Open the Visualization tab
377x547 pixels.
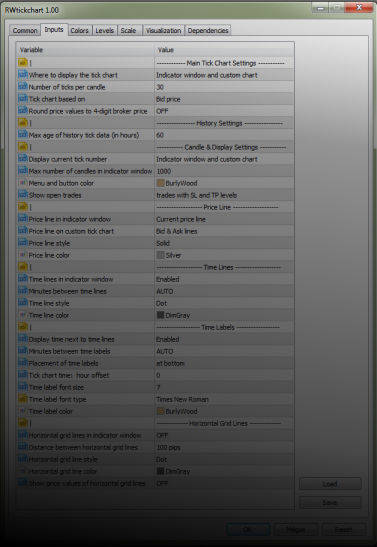[163, 30]
